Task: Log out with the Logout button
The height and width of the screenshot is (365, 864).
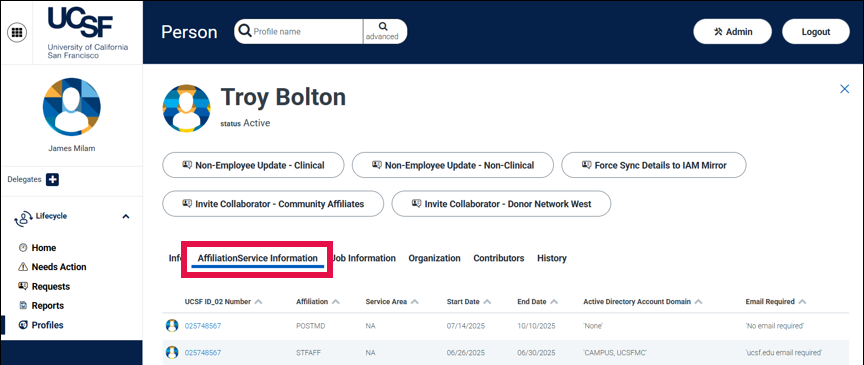Action: pos(816,32)
